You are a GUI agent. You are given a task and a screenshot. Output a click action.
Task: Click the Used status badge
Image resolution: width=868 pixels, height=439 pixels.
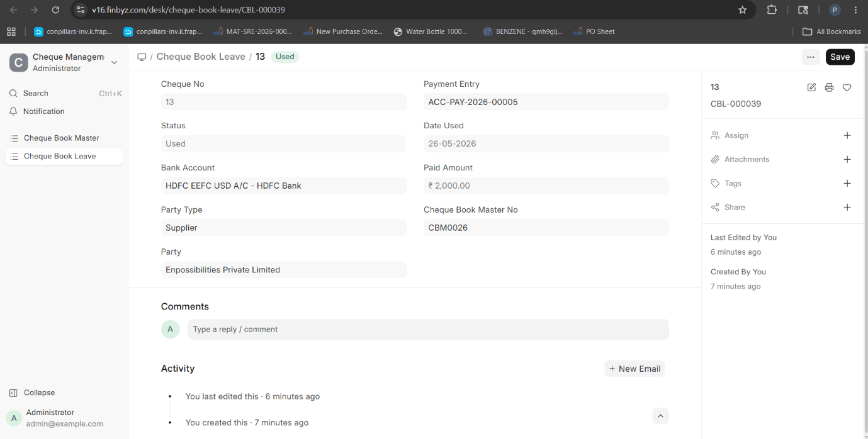[x=285, y=57]
